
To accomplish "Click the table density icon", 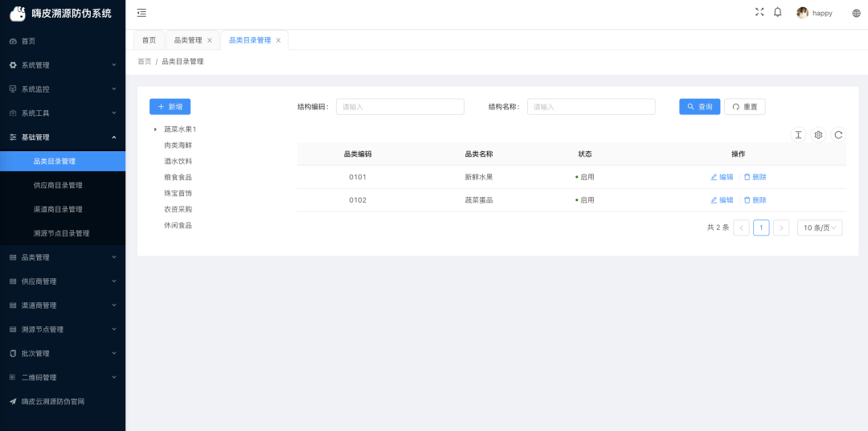I will [x=798, y=135].
